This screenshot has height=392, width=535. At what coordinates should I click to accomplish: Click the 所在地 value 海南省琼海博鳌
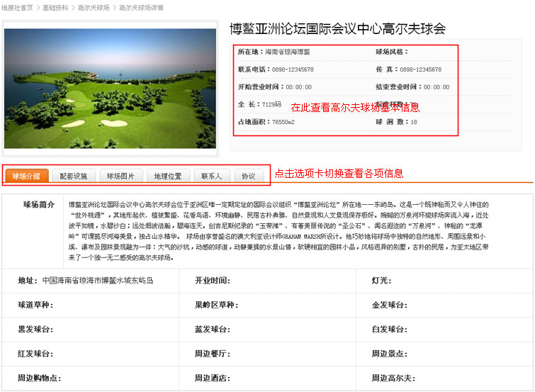287,52
